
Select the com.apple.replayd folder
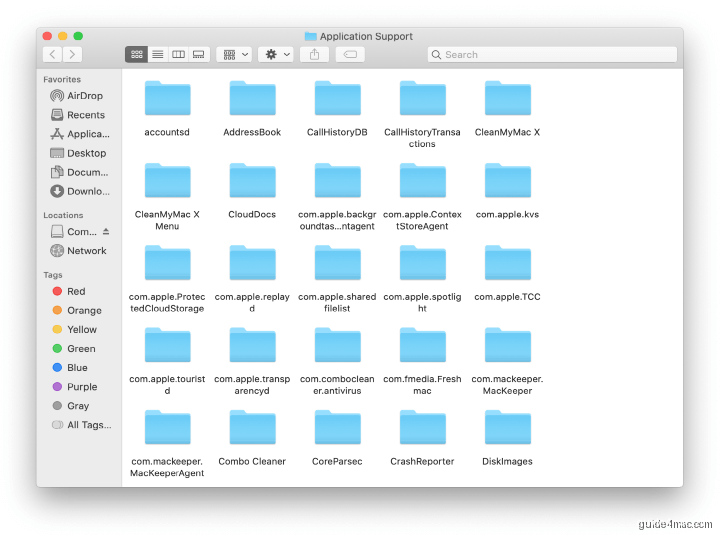[x=252, y=263]
